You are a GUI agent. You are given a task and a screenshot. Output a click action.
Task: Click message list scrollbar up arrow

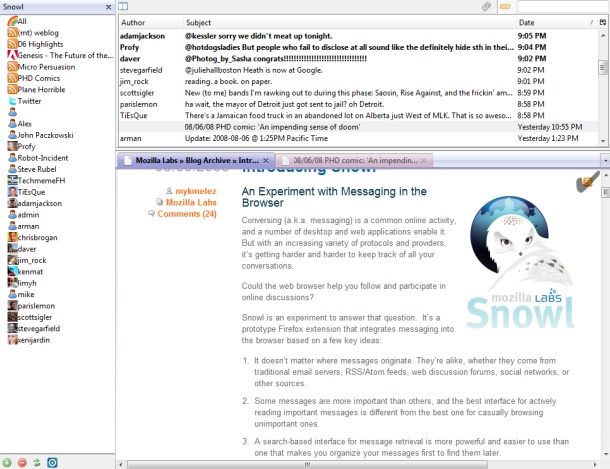603,35
